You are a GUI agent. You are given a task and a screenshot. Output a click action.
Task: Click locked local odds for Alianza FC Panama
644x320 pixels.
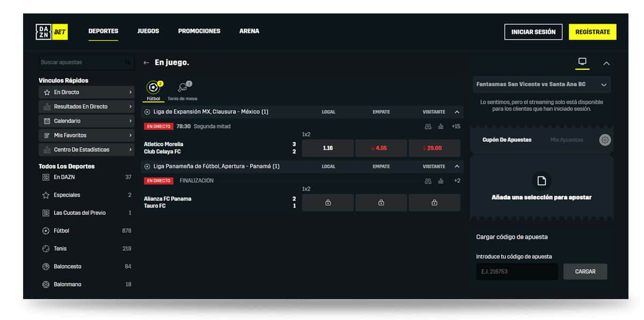pyautogui.click(x=328, y=202)
